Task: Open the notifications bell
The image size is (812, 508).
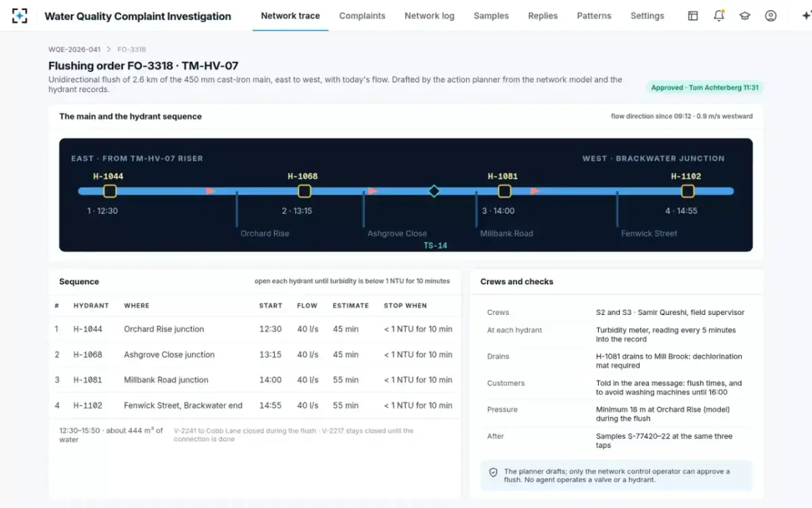Action: click(x=719, y=16)
